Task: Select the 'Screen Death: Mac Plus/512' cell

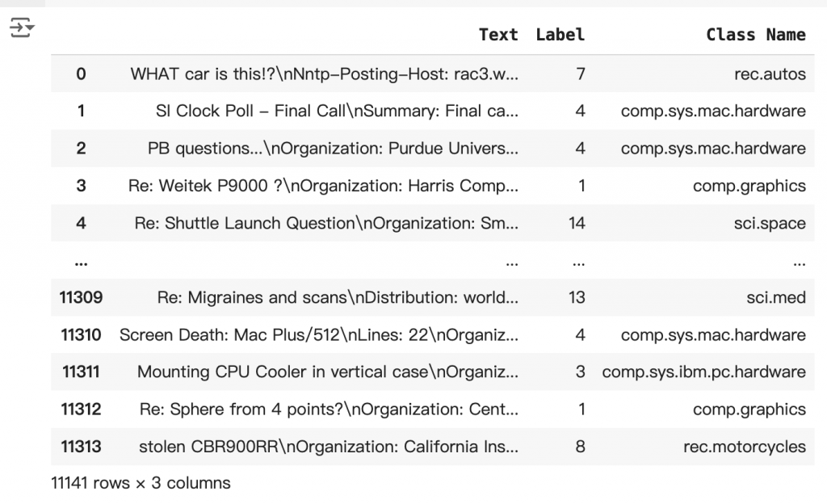Action: click(319, 334)
